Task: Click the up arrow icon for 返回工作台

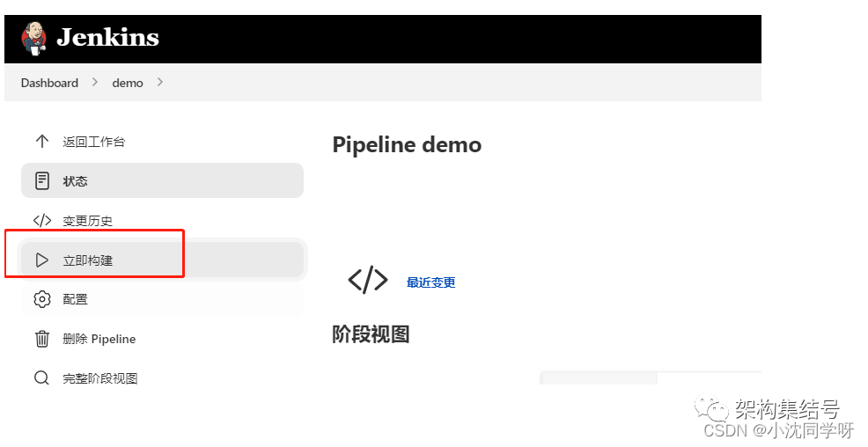Action: pyautogui.click(x=42, y=141)
